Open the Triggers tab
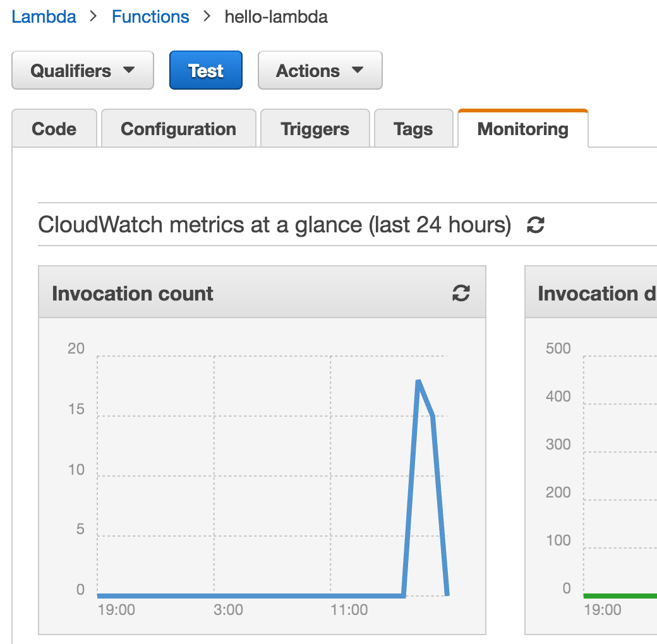Image resolution: width=657 pixels, height=644 pixels. click(315, 128)
